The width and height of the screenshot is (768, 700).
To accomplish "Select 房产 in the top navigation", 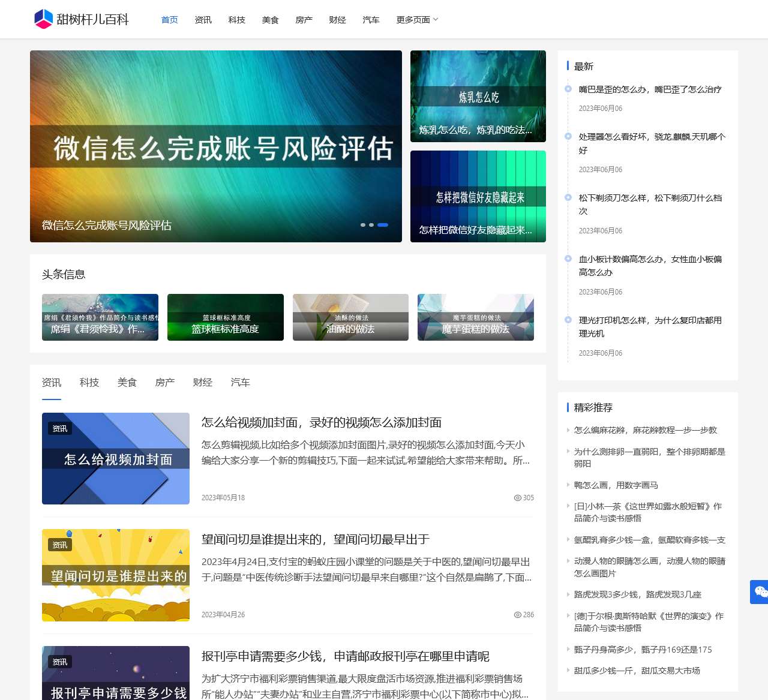I will click(x=304, y=19).
